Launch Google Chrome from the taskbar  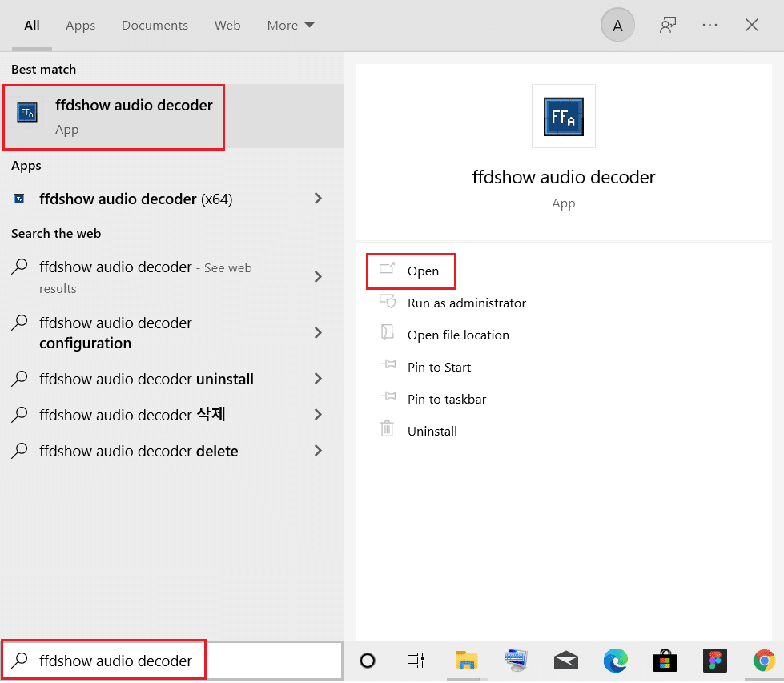coord(765,661)
